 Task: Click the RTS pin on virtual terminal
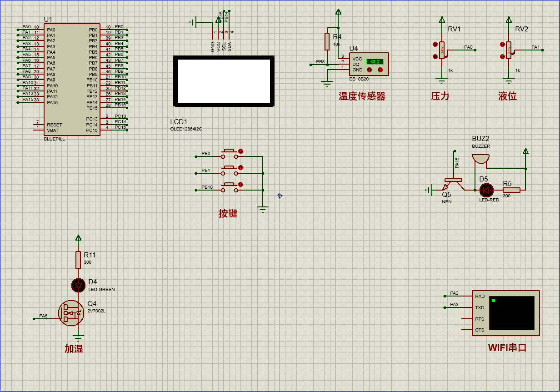(480, 319)
